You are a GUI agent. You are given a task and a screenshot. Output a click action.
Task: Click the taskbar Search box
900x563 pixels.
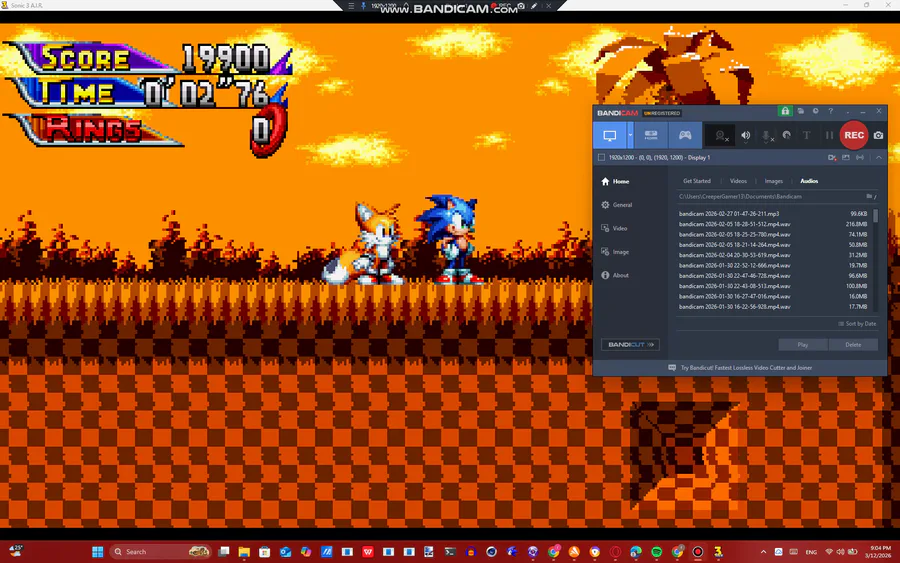pos(160,552)
